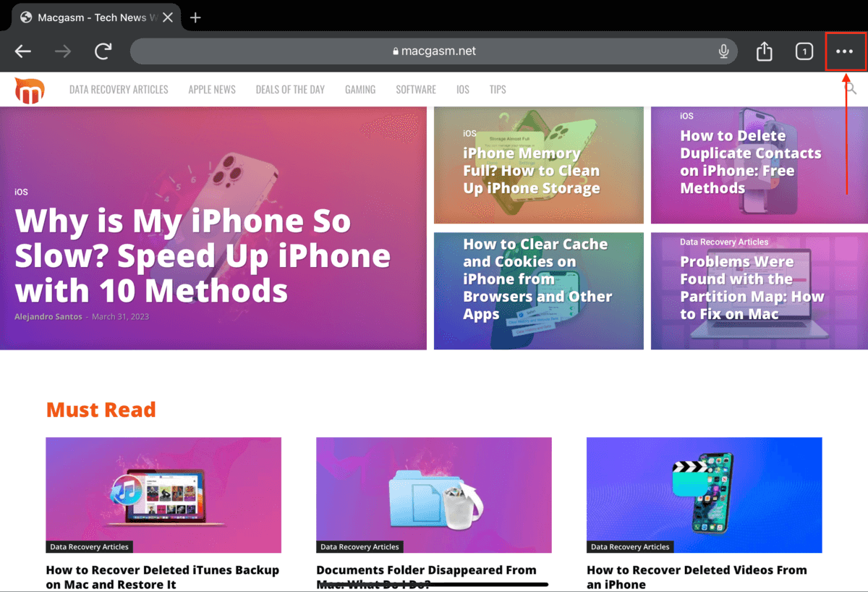The image size is (868, 592).
Task: Click the macgasm.net address bar
Action: click(x=434, y=51)
